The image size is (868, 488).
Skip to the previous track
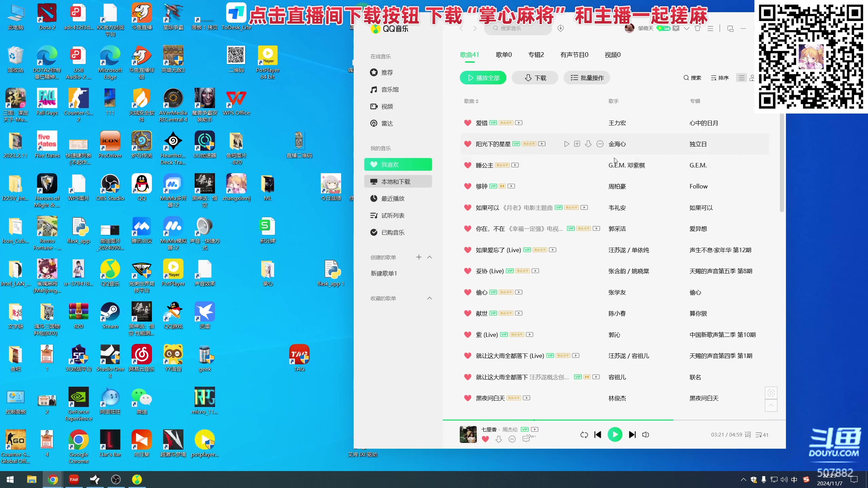(598, 435)
